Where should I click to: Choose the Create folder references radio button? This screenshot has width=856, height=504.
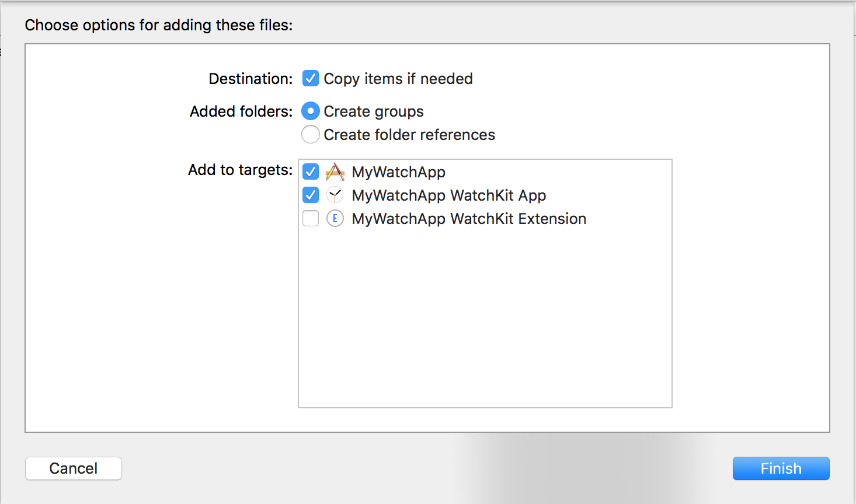point(311,135)
